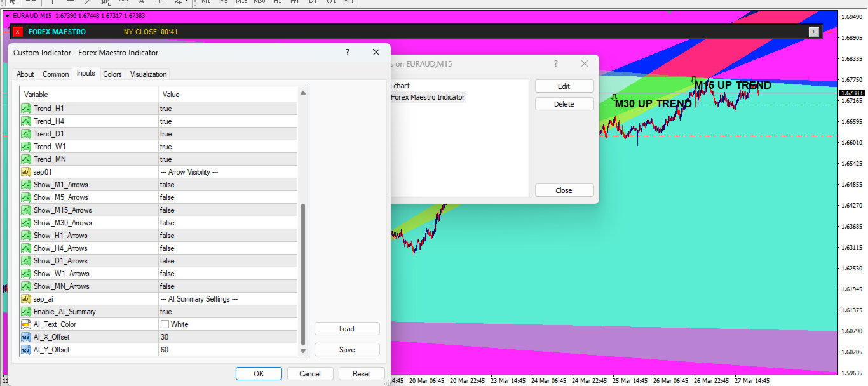Click the 123 integer icon beside AI_Y_Offset
868x386 pixels.
coord(26,350)
